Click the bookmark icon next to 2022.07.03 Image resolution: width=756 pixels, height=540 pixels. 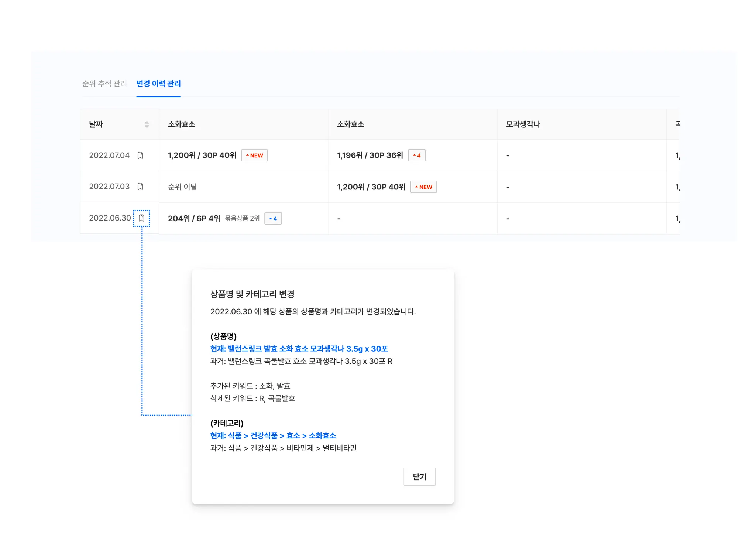point(140,187)
